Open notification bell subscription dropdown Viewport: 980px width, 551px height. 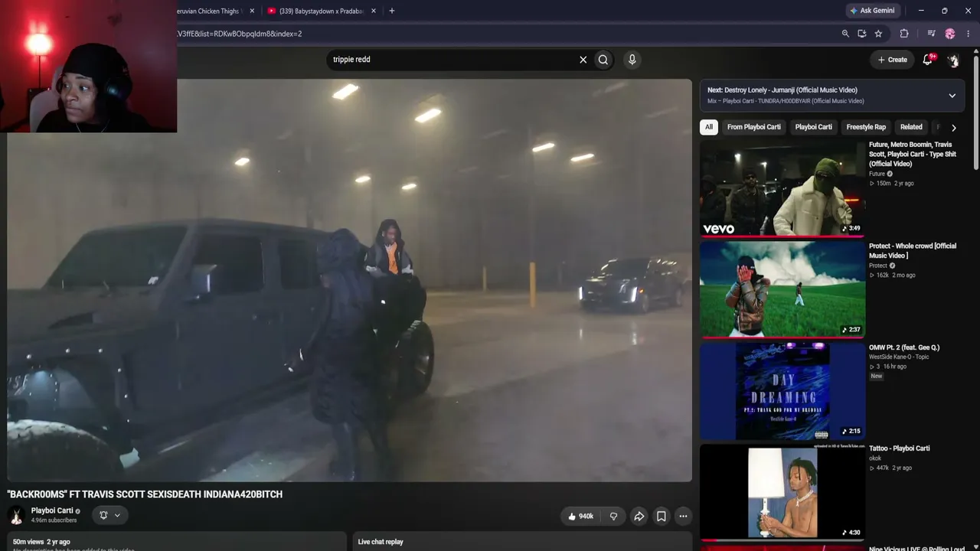pyautogui.click(x=109, y=515)
